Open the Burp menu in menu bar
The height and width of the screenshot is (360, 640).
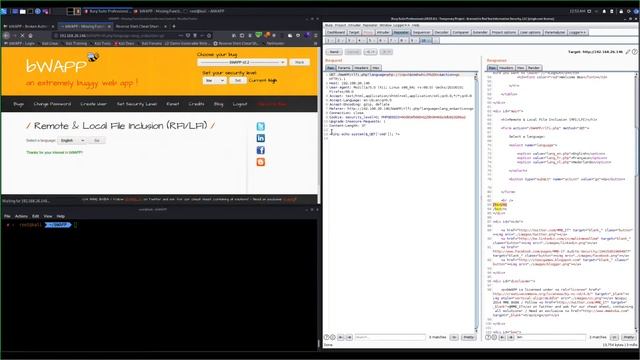[x=329, y=25]
